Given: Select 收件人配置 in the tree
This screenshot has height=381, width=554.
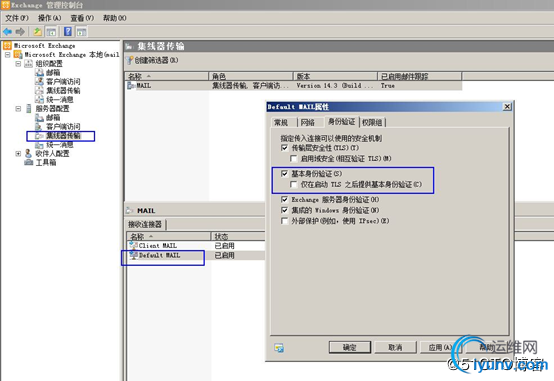Looking at the screenshot, I should (x=52, y=153).
